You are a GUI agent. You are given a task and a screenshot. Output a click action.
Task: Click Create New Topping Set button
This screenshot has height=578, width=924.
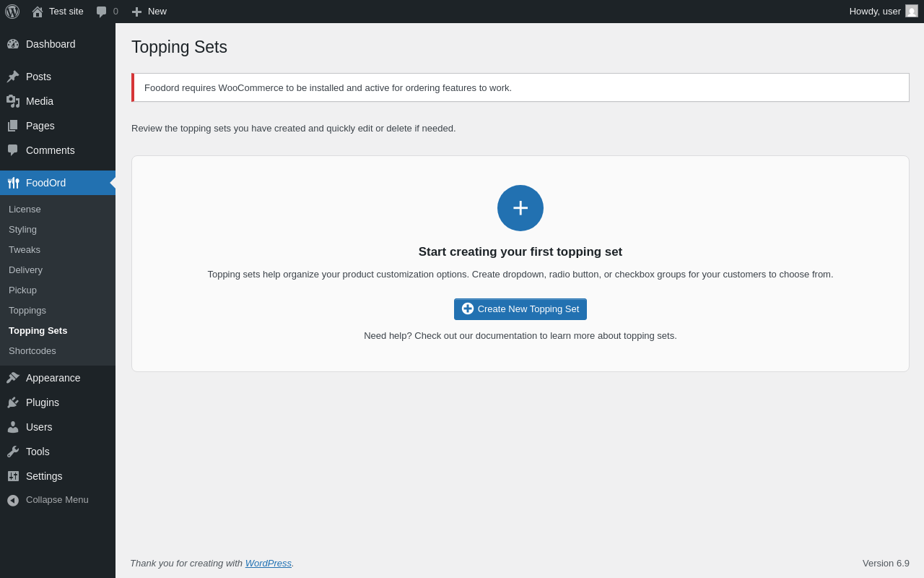point(520,309)
